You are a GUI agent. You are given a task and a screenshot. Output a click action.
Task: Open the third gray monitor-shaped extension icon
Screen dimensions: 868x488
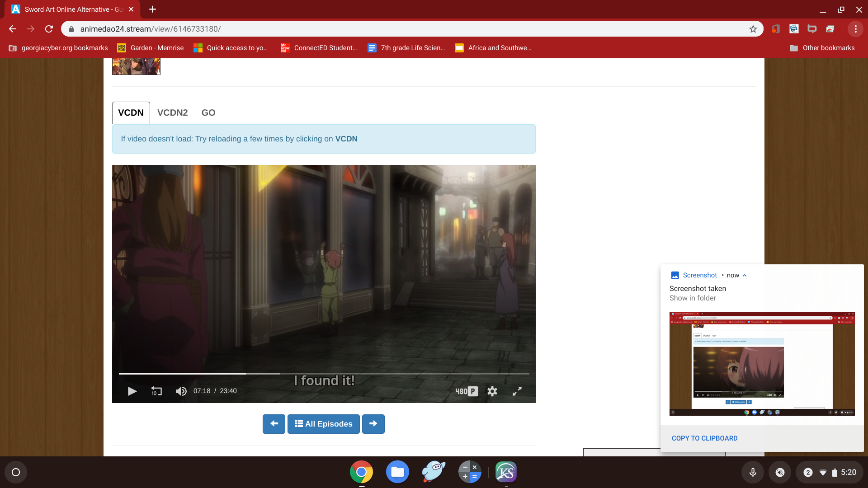[x=812, y=29]
